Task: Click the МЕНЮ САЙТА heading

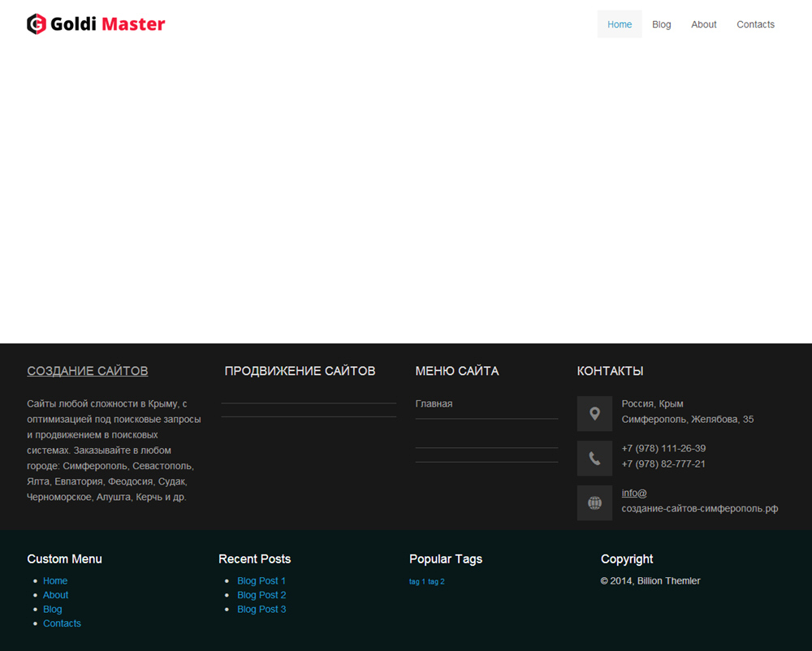Action: (456, 371)
